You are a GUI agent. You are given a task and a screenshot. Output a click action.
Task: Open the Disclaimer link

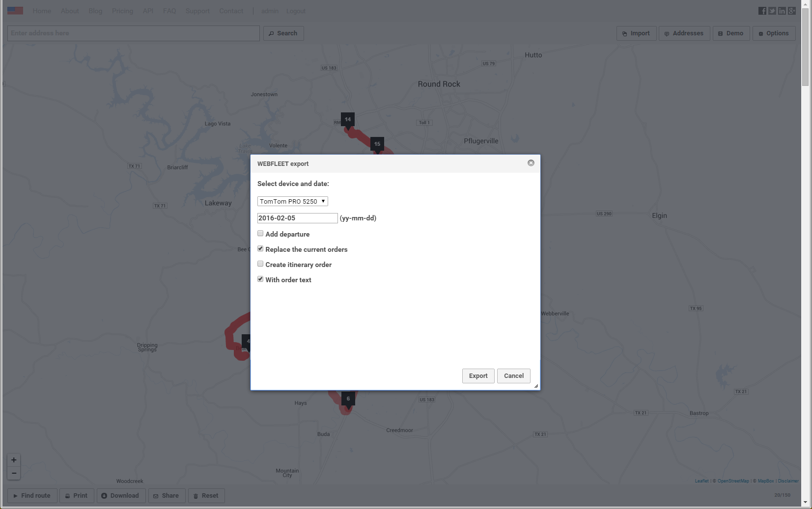coord(788,481)
